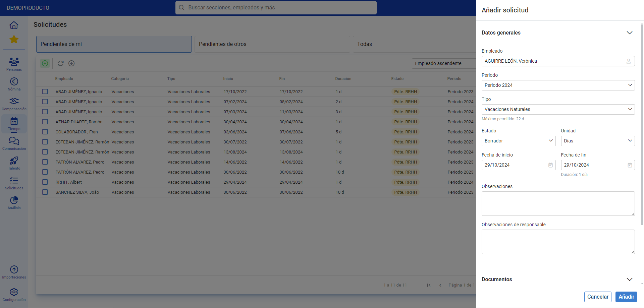The height and width of the screenshot is (308, 644).
Task: Open the Periodo 2024 dropdown
Action: (x=558, y=85)
